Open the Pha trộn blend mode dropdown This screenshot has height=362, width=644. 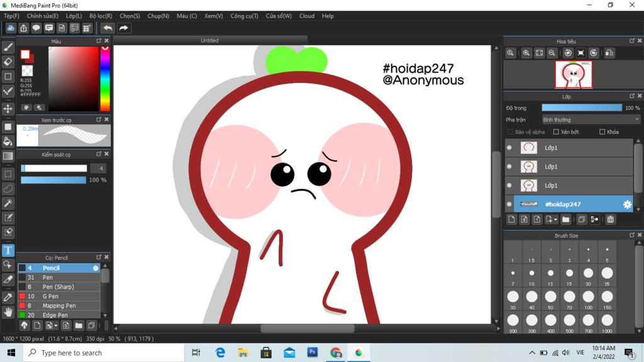[591, 120]
